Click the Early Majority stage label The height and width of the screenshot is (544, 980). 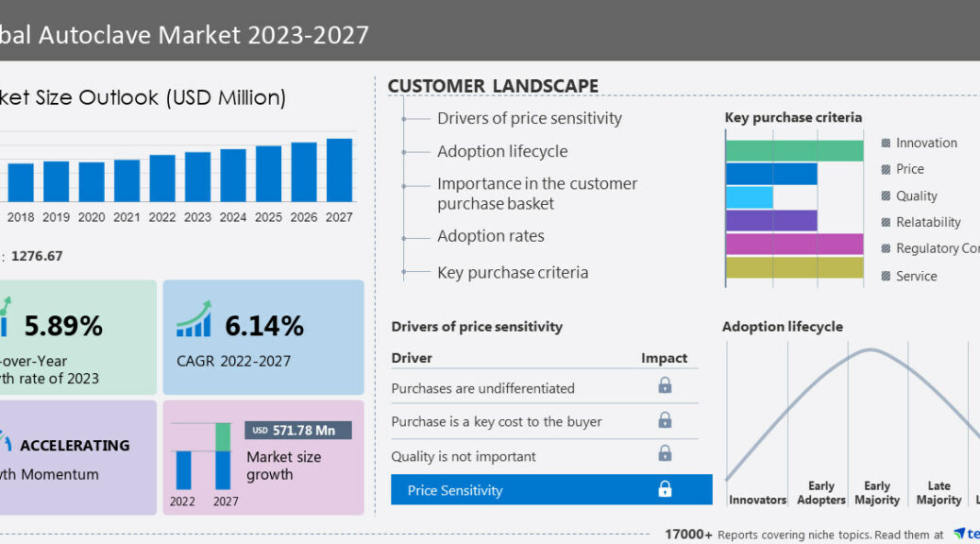coord(877,493)
